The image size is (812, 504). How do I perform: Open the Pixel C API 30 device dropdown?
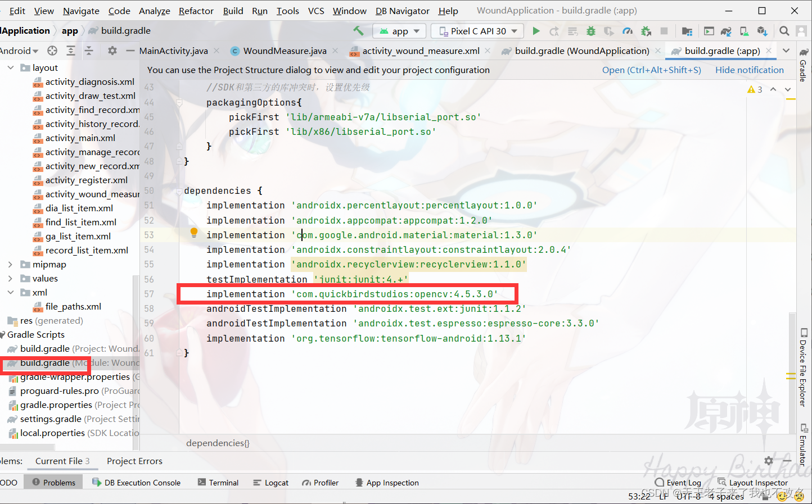pos(477,31)
